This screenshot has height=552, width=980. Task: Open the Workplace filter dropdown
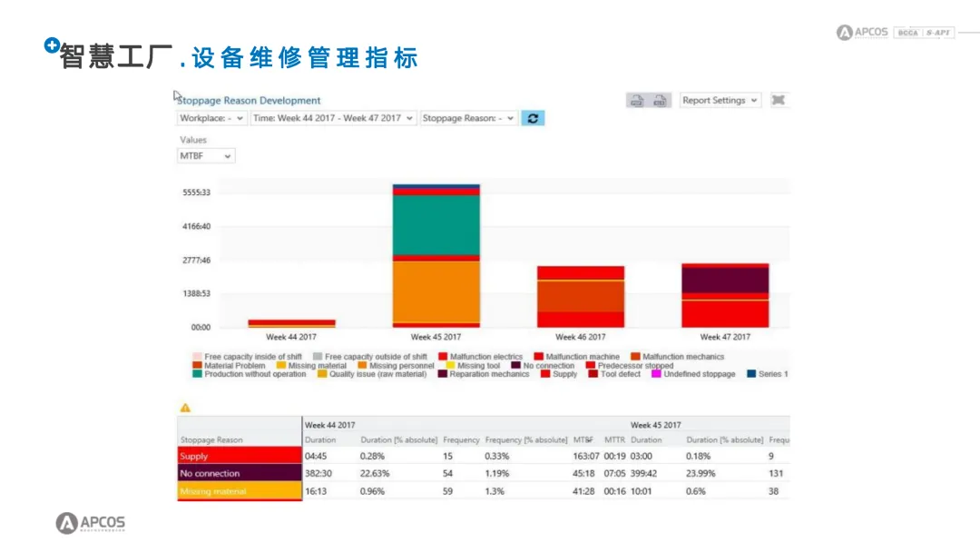pos(211,118)
